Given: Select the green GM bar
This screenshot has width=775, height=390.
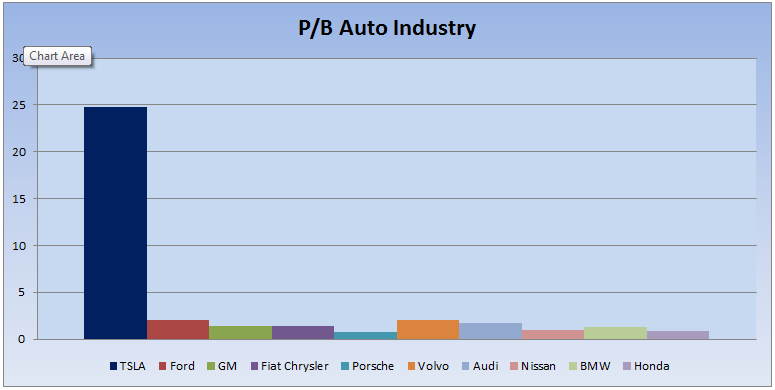Looking at the screenshot, I should (240, 333).
